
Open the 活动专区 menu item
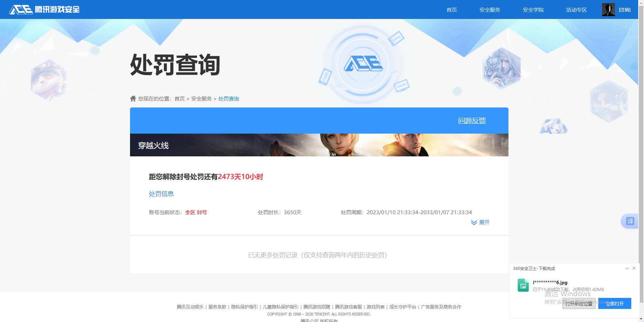tap(576, 10)
